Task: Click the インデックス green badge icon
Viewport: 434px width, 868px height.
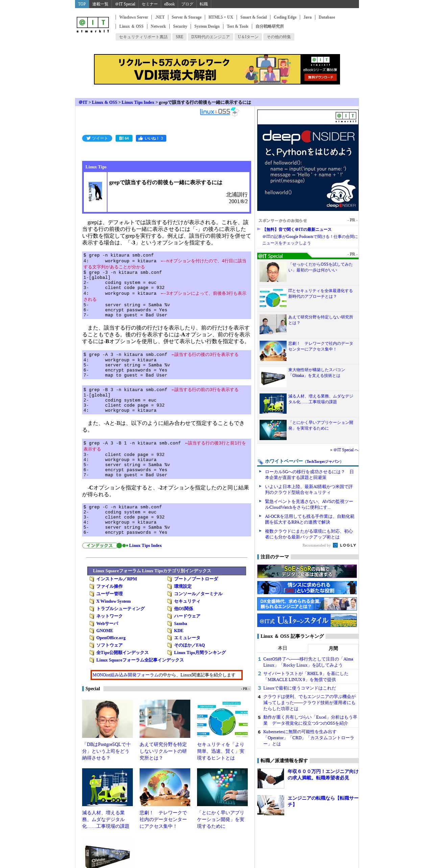Action: pyautogui.click(x=105, y=546)
